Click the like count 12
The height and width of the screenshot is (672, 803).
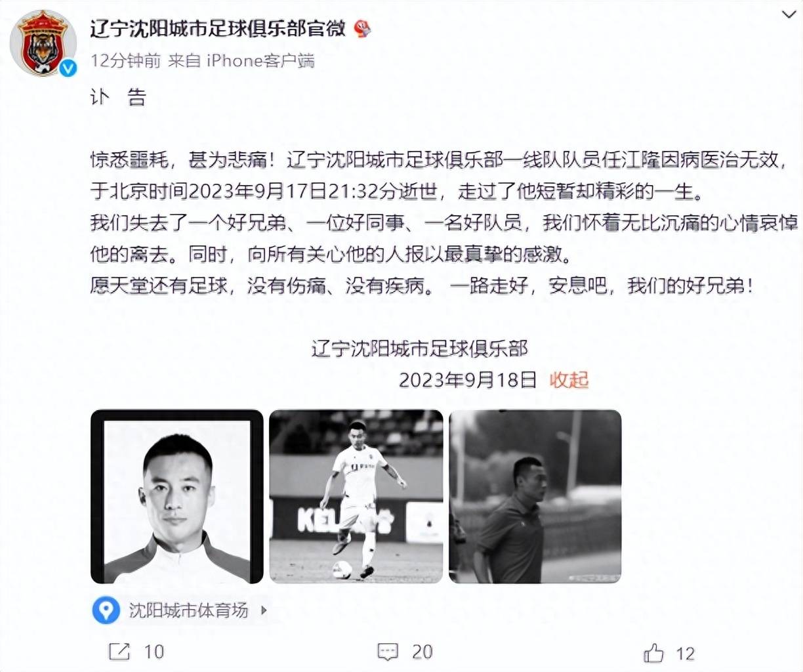(x=685, y=654)
